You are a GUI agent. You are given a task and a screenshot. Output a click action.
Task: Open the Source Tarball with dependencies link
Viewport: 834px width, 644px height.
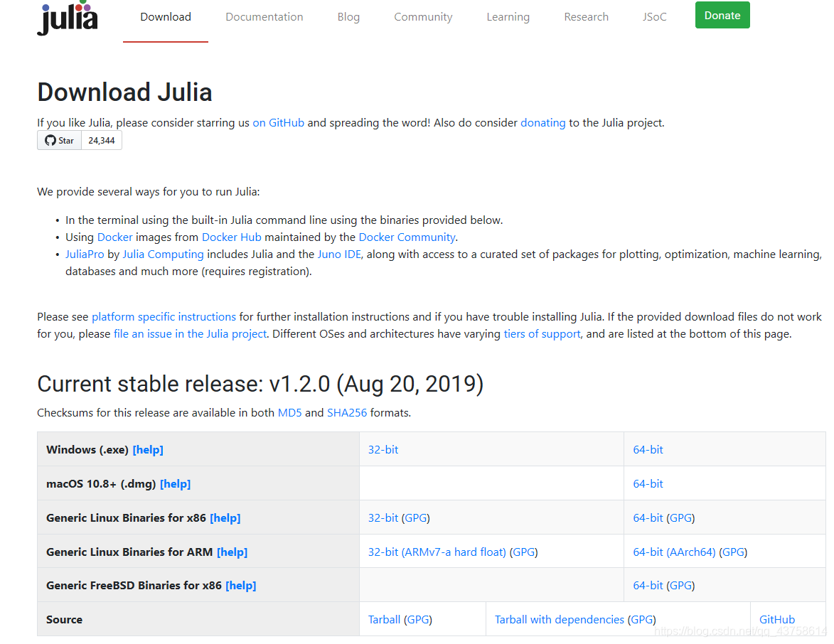[x=559, y=619]
